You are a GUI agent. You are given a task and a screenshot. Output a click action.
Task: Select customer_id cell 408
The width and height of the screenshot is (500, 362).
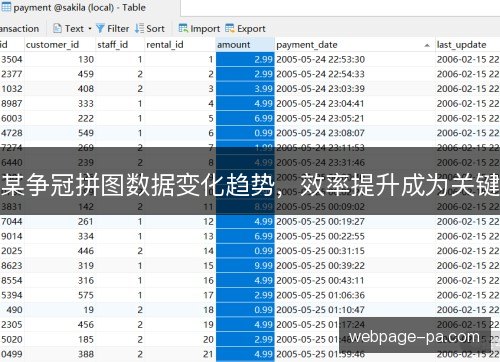(60, 89)
